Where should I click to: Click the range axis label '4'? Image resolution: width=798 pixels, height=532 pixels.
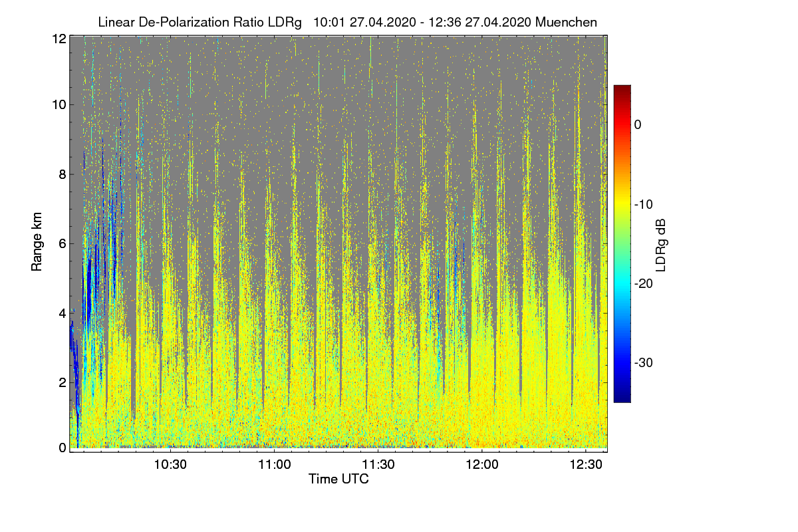coord(63,313)
